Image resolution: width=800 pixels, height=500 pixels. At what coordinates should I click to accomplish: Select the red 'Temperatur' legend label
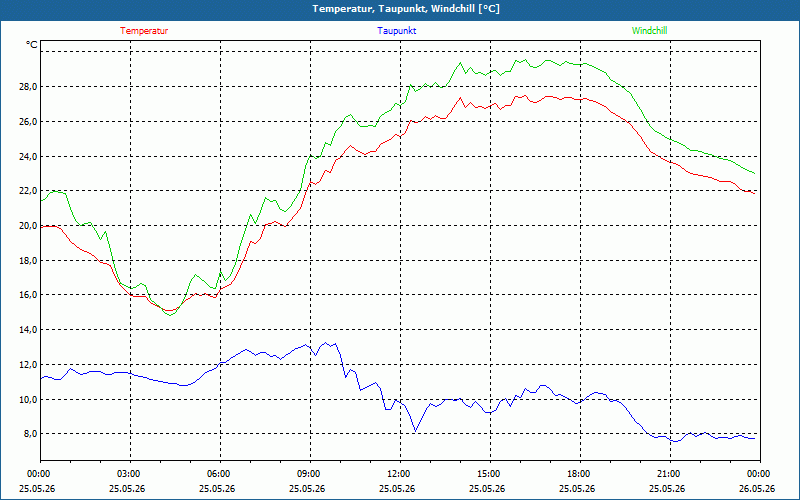coord(144,31)
